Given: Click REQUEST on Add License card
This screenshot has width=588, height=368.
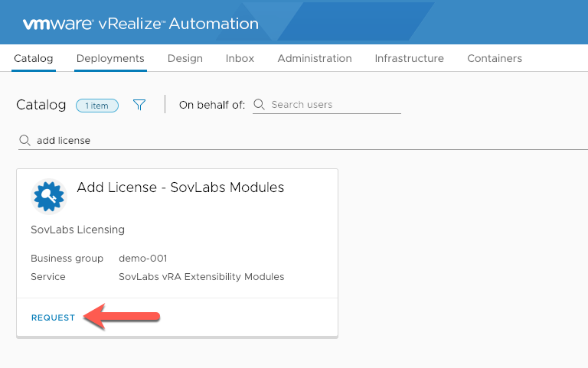Looking at the screenshot, I should tap(54, 318).
